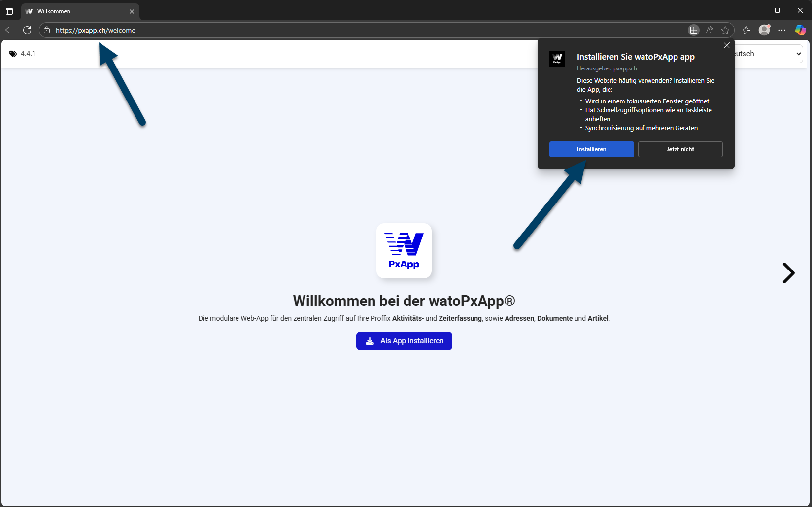The width and height of the screenshot is (812, 507).
Task: Start Read aloud for the page
Action: coord(709,30)
